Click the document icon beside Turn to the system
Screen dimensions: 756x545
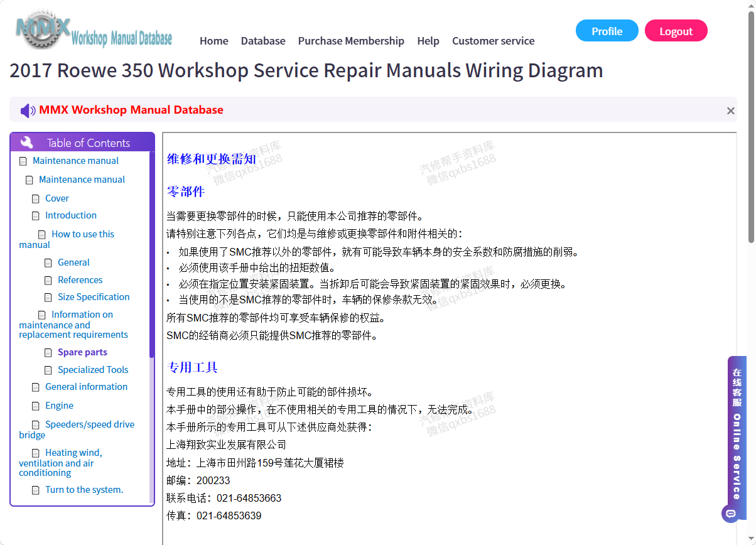point(36,490)
